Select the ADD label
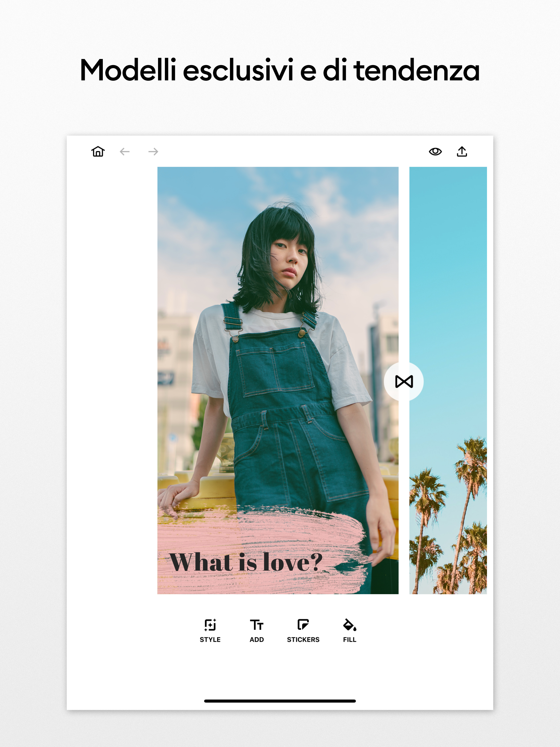560x747 pixels. (257, 640)
